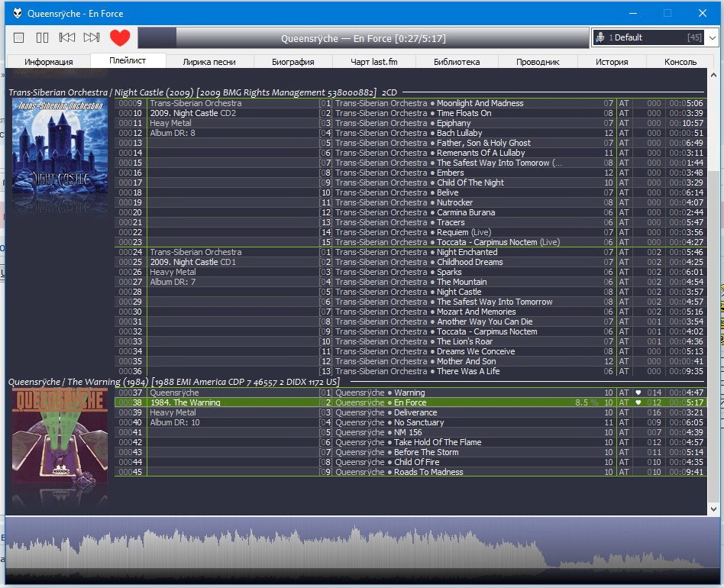Viewport: 724px width, 588px height.
Task: Click the foobar2000 alien icon in title bar
Action: click(x=17, y=13)
